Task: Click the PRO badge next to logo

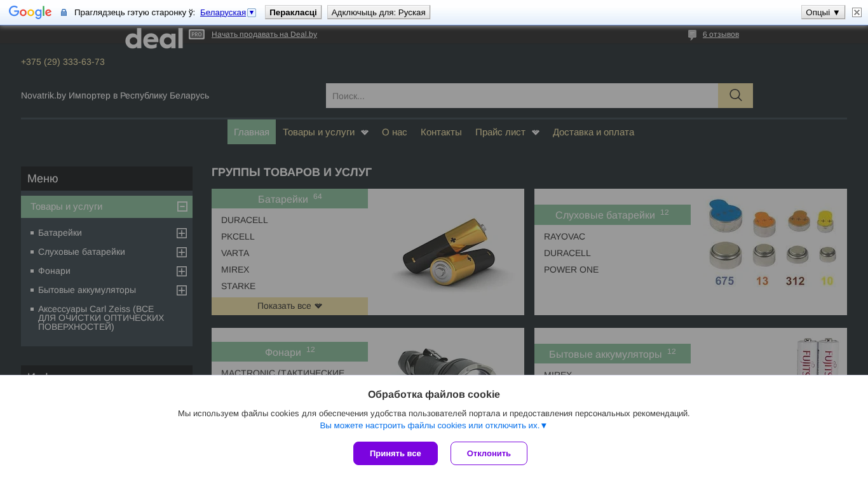Action: point(196,34)
